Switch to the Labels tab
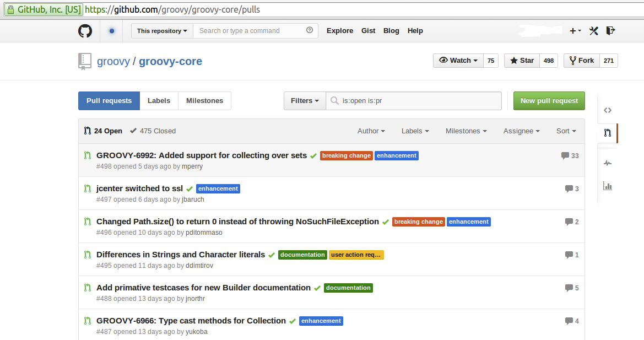The height and width of the screenshot is (340, 644). tap(159, 101)
